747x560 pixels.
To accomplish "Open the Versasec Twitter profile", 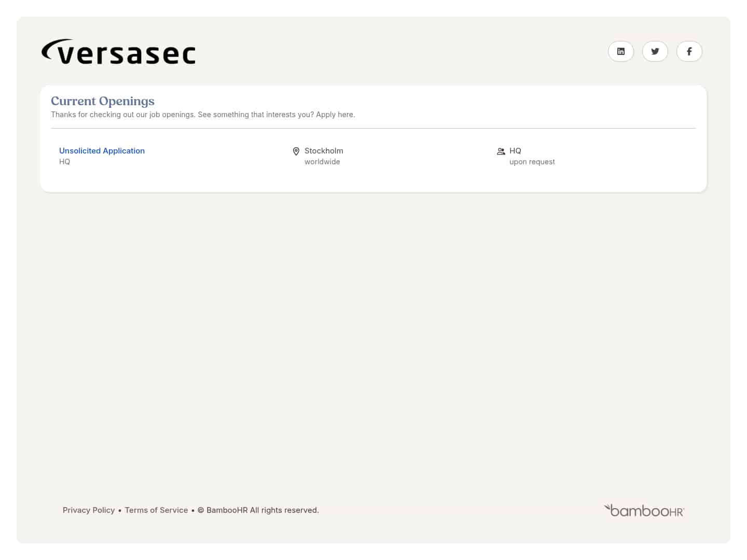I will (655, 51).
